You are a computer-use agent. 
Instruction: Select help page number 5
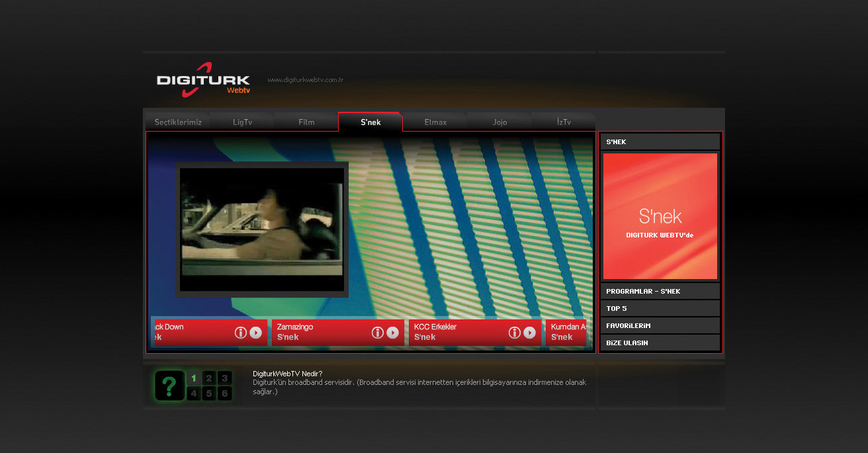209,394
